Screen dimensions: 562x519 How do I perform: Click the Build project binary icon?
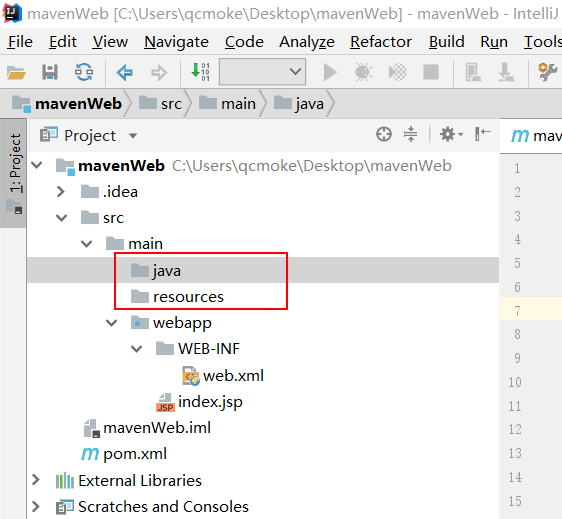click(x=200, y=72)
